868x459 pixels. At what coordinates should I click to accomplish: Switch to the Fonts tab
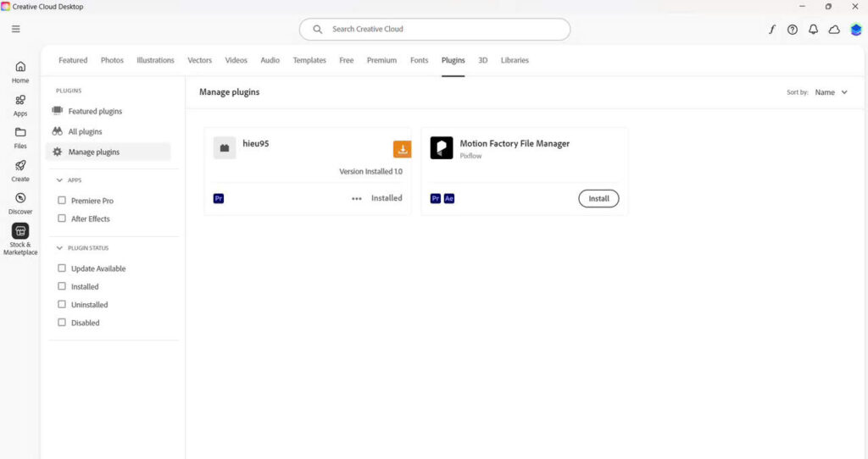coord(419,60)
